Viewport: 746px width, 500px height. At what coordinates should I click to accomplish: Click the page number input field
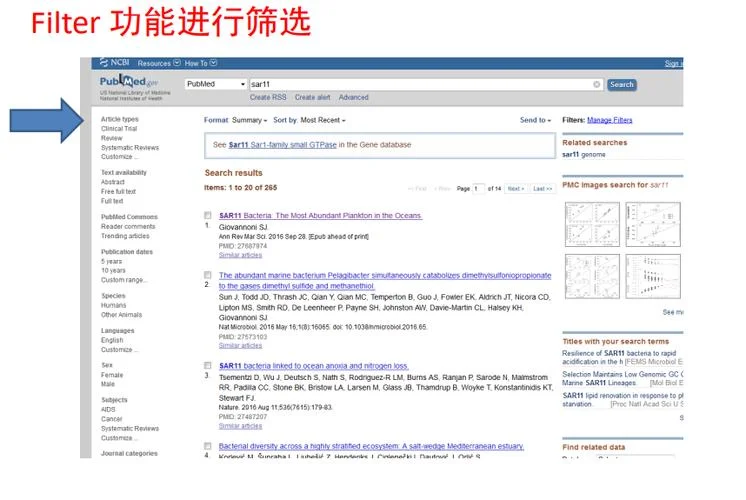pyautogui.click(x=478, y=189)
